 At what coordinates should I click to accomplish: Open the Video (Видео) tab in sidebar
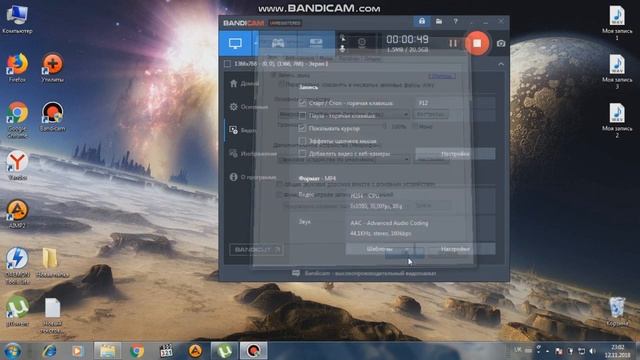point(242,130)
